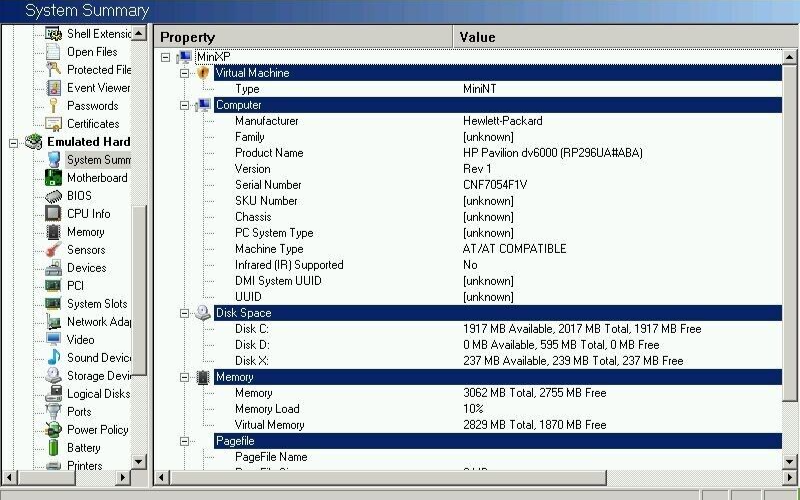The width and height of the screenshot is (800, 500).
Task: Select the Protected Files icon
Action: coord(53,69)
